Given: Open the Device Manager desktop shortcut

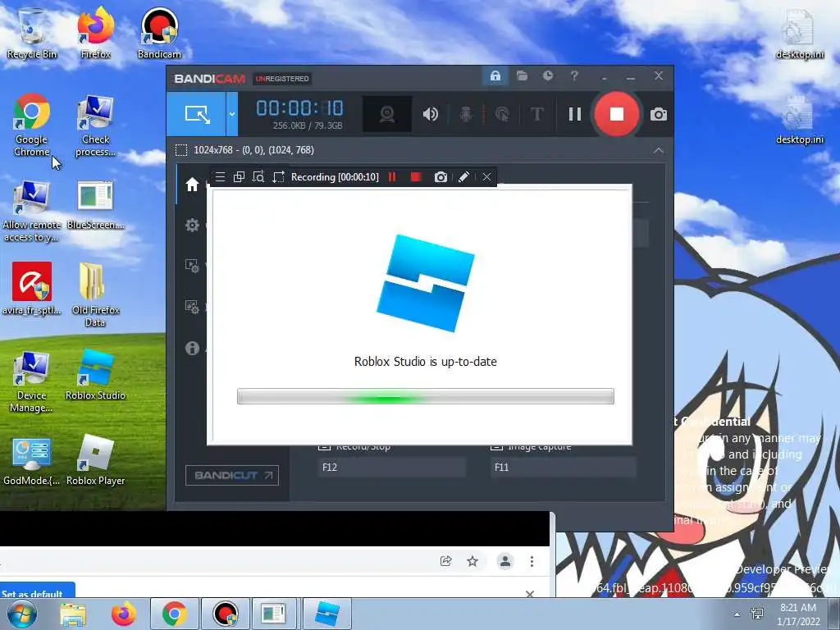Looking at the screenshot, I should point(32,381).
